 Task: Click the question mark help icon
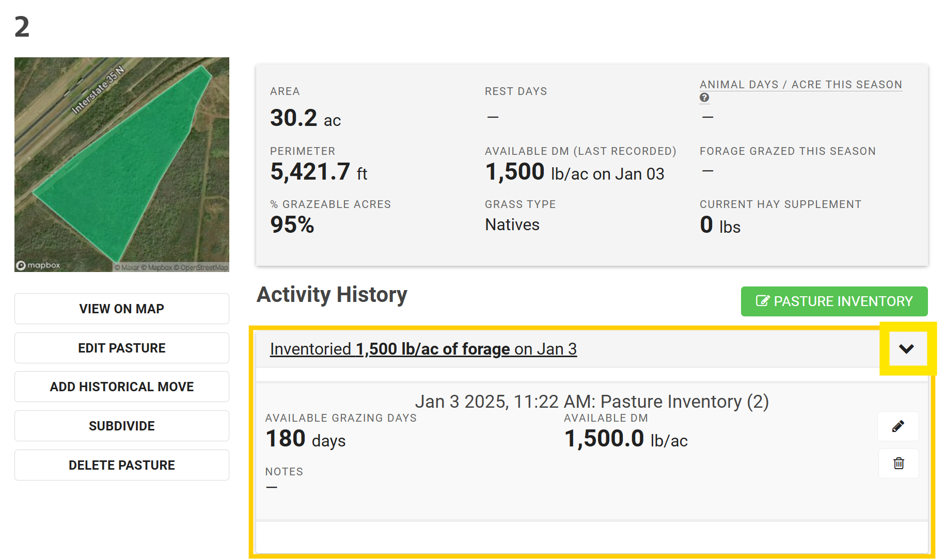coord(704,98)
